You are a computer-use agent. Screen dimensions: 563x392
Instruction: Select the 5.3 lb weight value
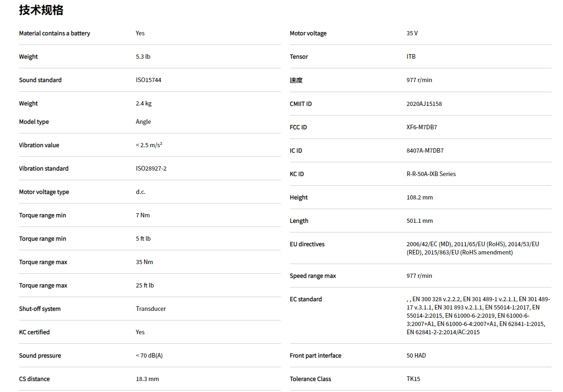click(x=143, y=57)
